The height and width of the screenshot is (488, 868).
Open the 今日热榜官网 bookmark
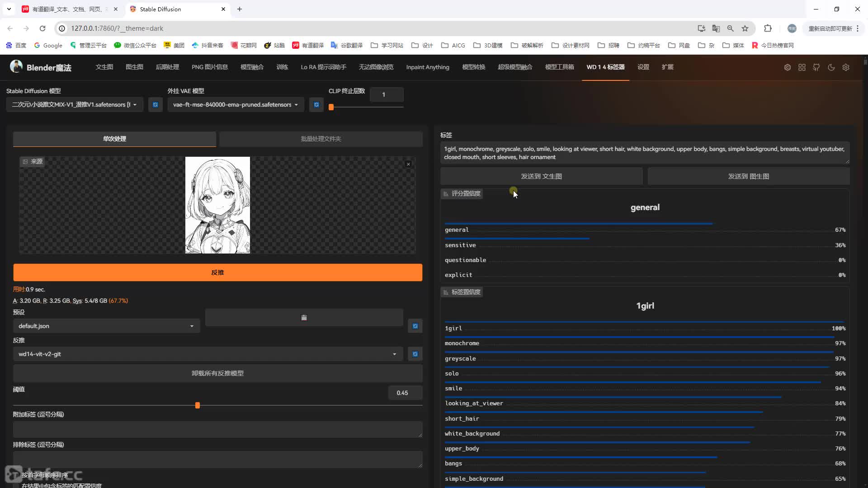[773, 45]
